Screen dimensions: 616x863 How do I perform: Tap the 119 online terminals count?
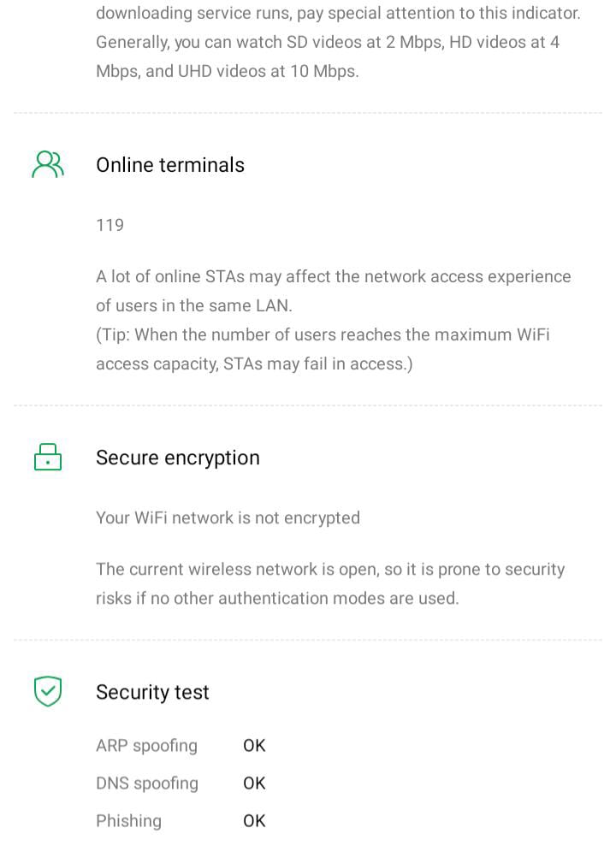point(110,225)
